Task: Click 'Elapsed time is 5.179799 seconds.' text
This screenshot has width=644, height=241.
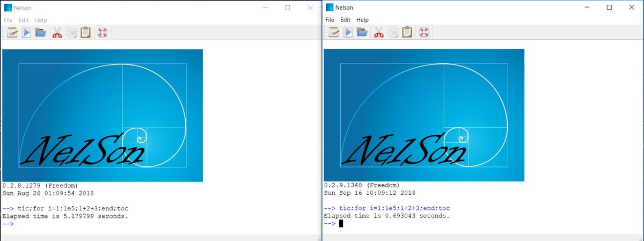Action: pos(65,216)
